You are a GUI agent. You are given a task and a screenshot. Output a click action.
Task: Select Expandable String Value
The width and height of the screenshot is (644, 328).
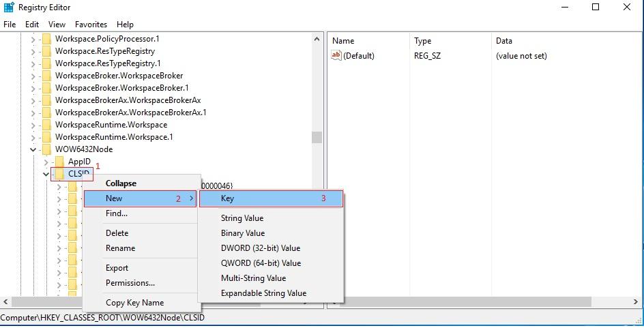[x=271, y=293]
